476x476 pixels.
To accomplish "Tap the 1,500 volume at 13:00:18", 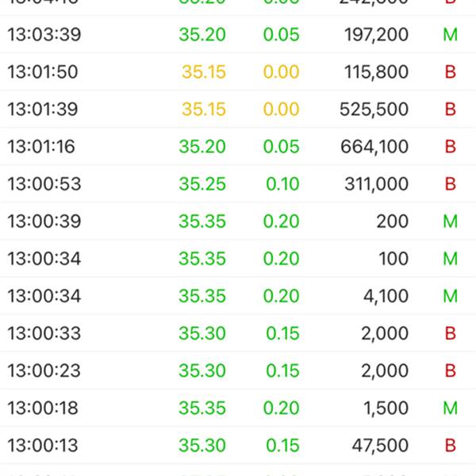I will 386,408.
